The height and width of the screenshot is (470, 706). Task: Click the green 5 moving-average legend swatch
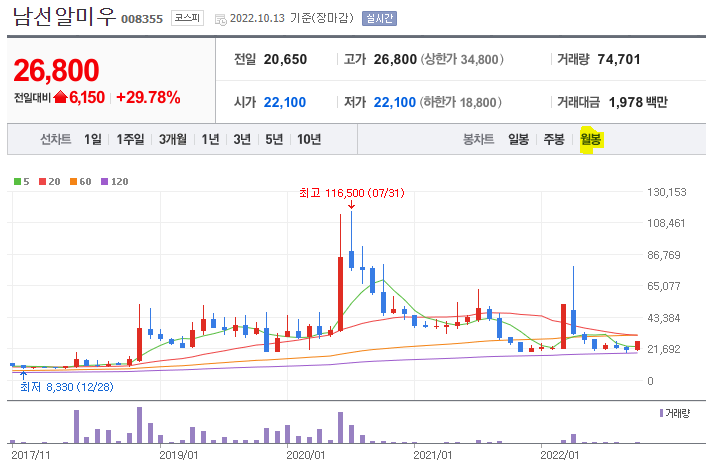(18, 181)
